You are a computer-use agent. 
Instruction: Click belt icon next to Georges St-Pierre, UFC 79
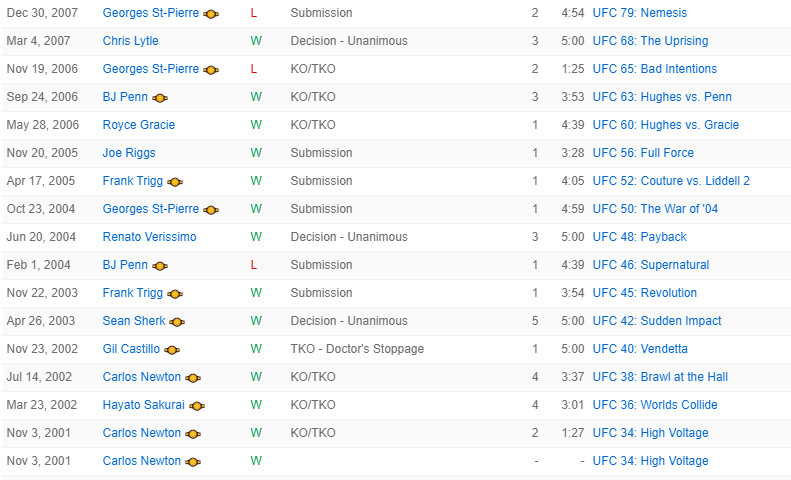click(210, 14)
